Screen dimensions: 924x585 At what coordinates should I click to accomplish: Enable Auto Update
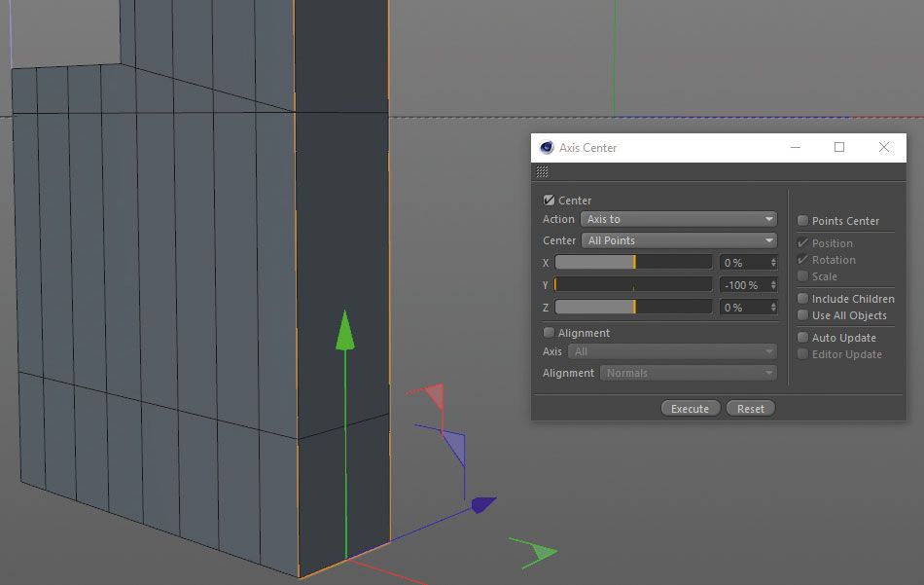tap(800, 337)
